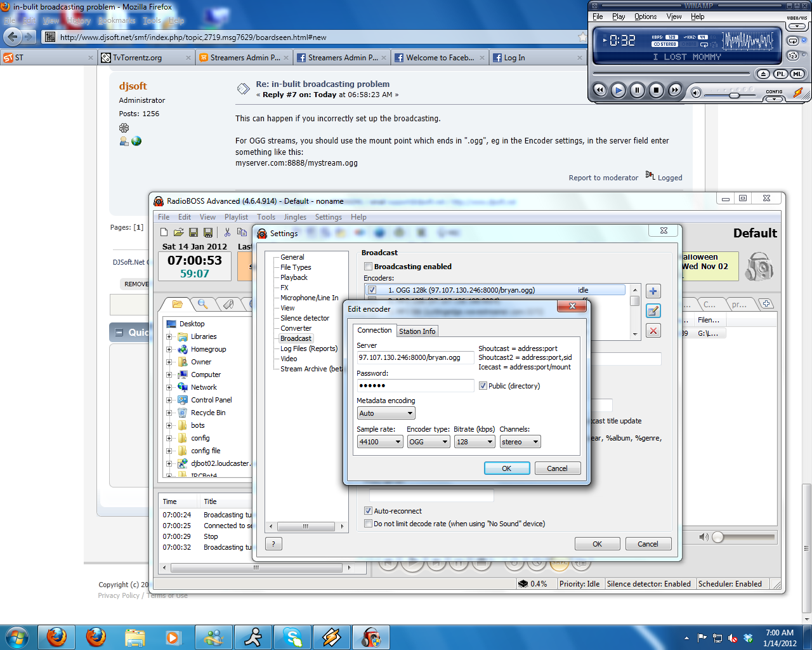Click the Server address field

415,357
